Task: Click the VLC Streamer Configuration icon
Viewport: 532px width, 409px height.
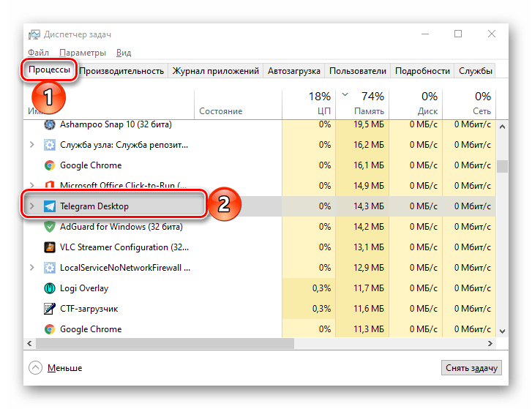Action: pos(50,247)
